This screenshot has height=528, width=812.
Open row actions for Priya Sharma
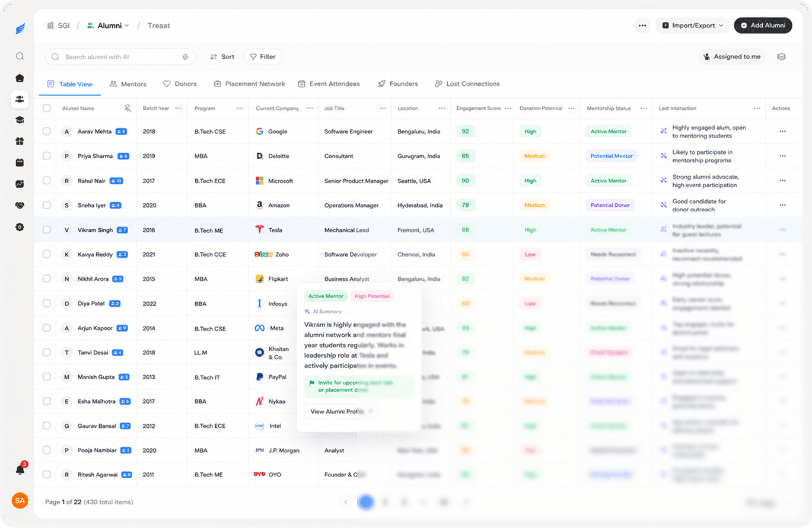782,156
